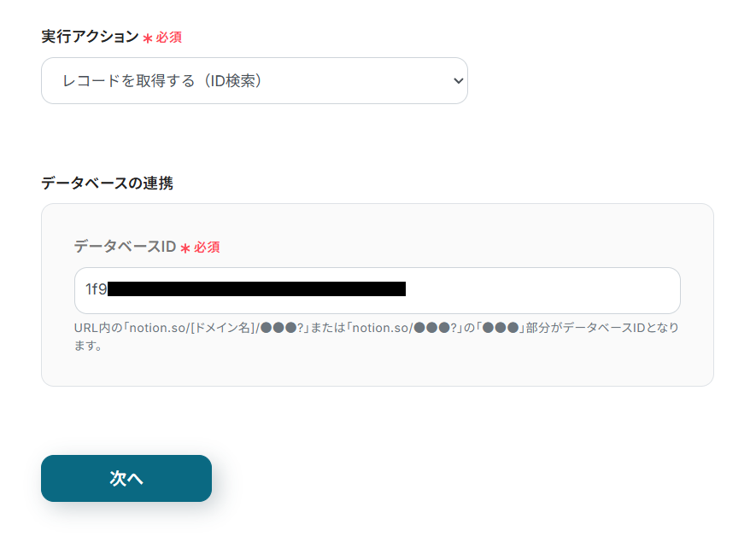Click the red asterisk beside データベースID
Image resolution: width=756 pixels, height=542 pixels.
point(185,248)
